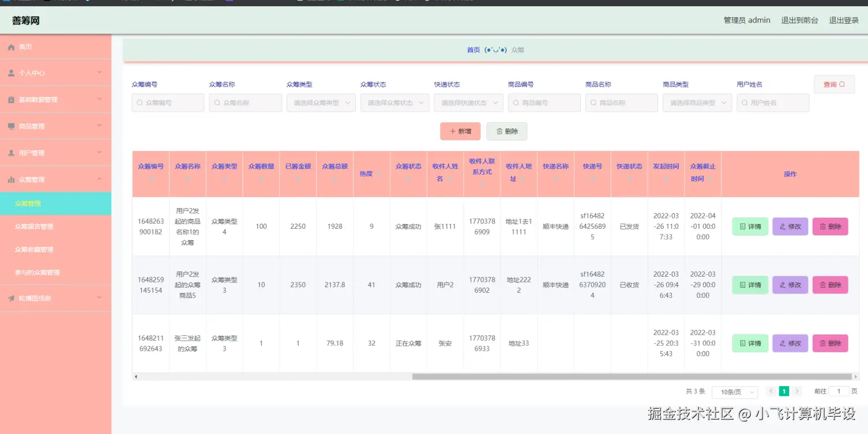Click 删除 for row 1648263900182
The height and width of the screenshot is (434, 868).
(831, 227)
